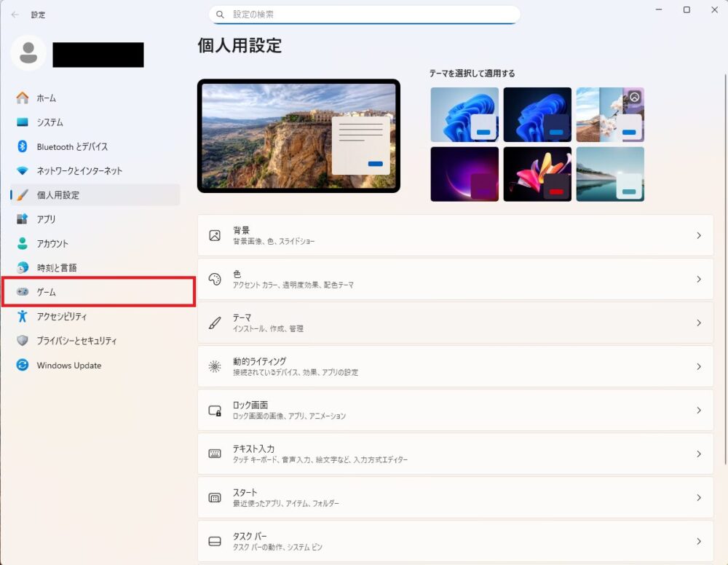
Task: Apply the pink flower theme thumbnail
Action: 537,173
